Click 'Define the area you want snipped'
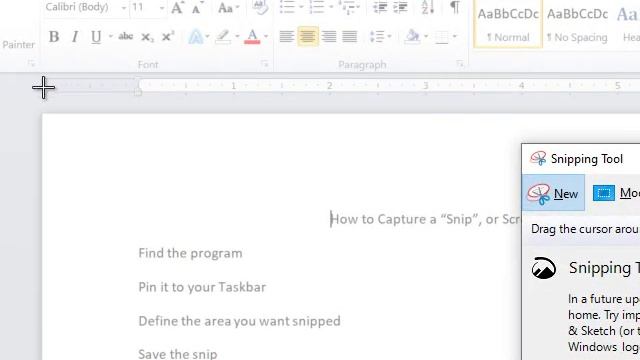 239,321
